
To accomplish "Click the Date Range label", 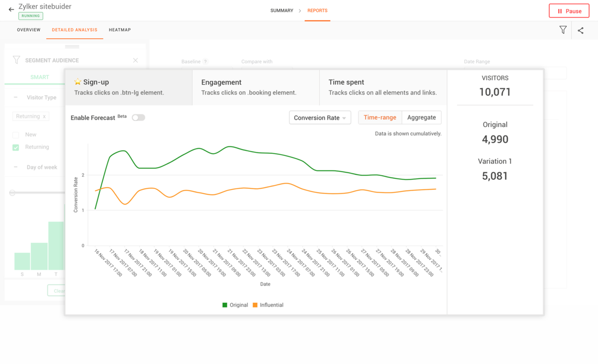I will click(x=477, y=62).
